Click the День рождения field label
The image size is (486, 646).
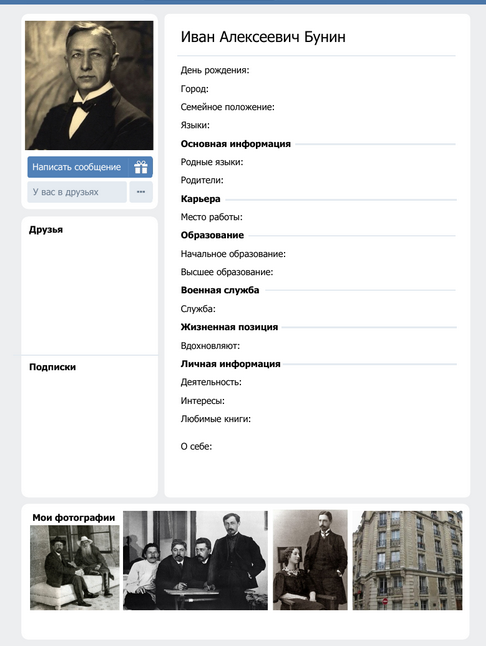215,70
